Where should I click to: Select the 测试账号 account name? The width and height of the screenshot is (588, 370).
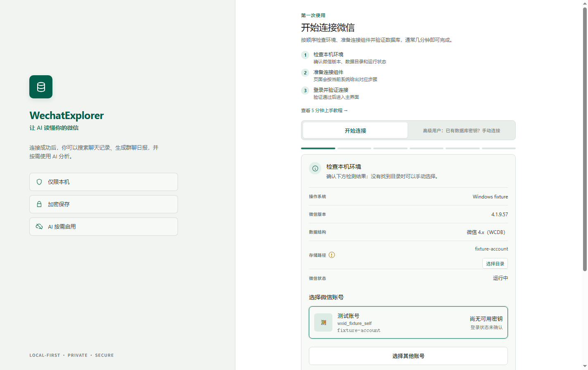[x=349, y=316]
